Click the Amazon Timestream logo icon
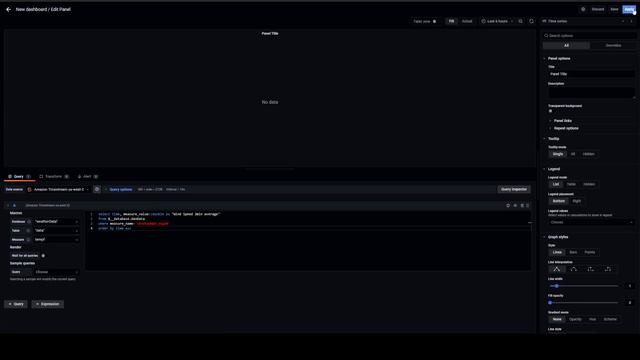The height and width of the screenshot is (360, 640). (x=29, y=189)
